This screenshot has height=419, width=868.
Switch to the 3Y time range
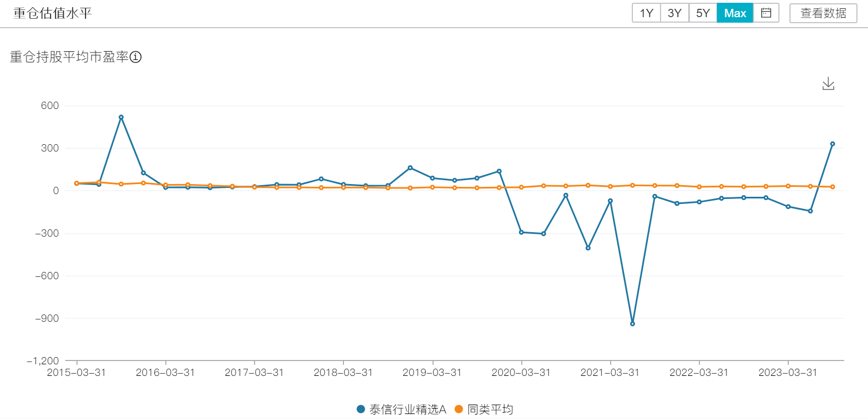click(674, 13)
